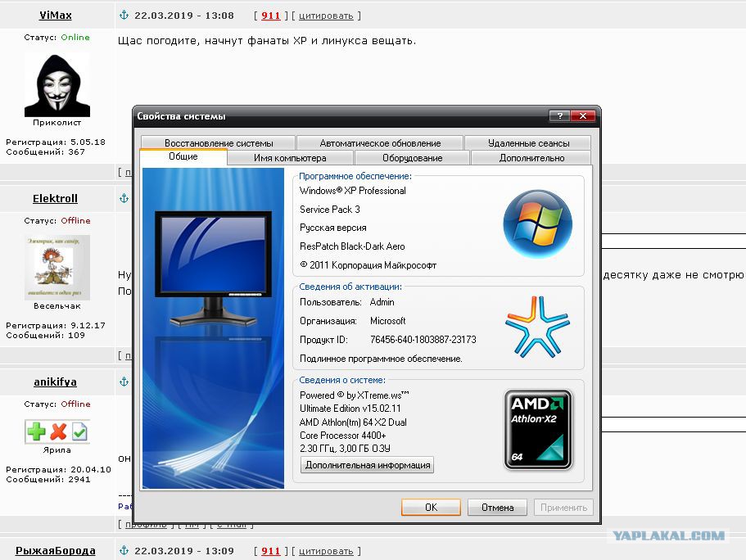Click the monitor illustration in the dialog
746x560 pixels.
pos(213,269)
